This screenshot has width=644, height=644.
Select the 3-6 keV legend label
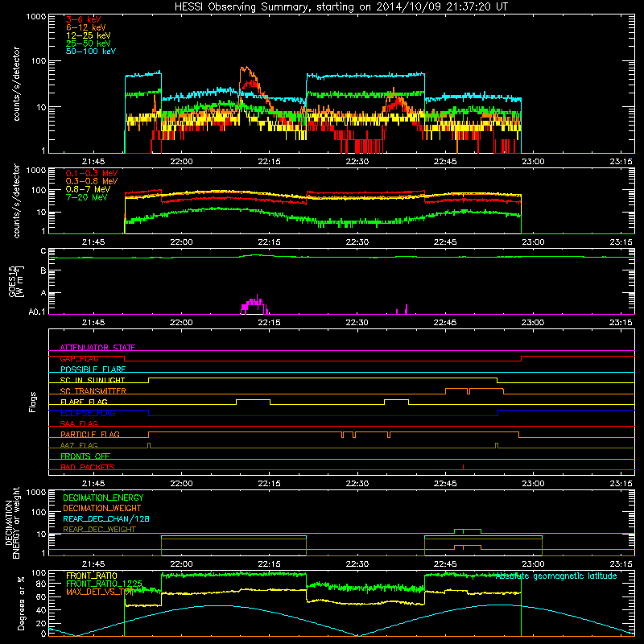pyautogui.click(x=84, y=19)
